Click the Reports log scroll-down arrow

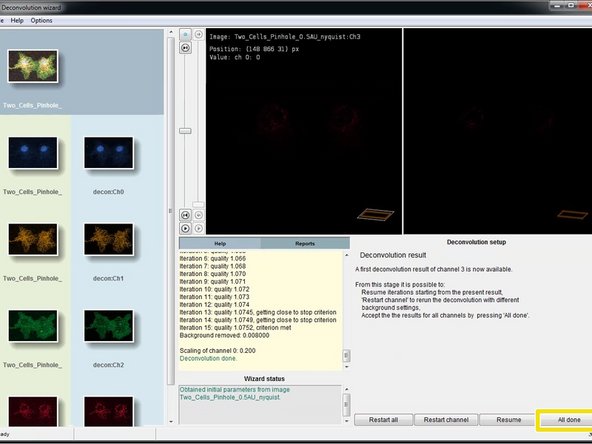tap(347, 367)
